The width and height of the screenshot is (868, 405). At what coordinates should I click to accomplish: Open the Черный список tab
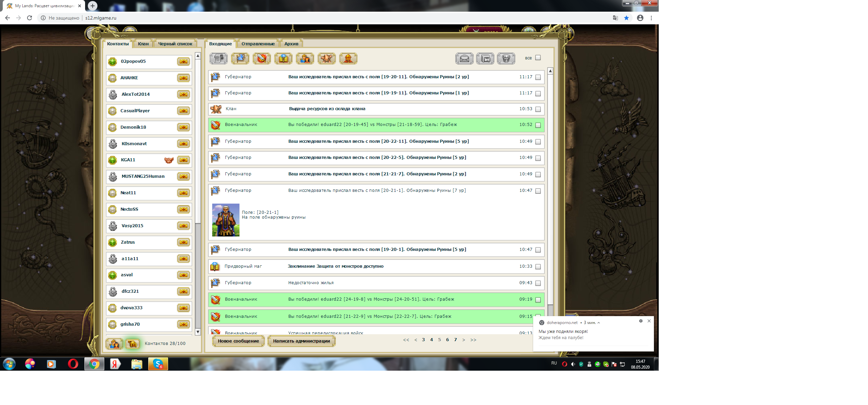pos(175,44)
